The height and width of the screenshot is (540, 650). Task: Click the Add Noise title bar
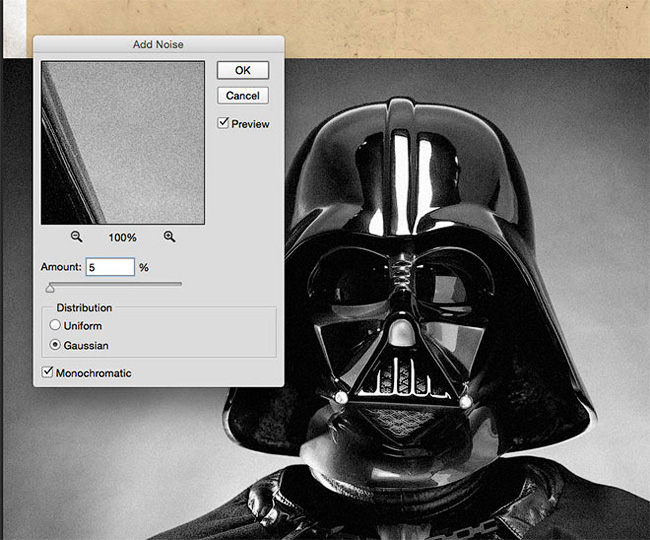click(x=158, y=44)
